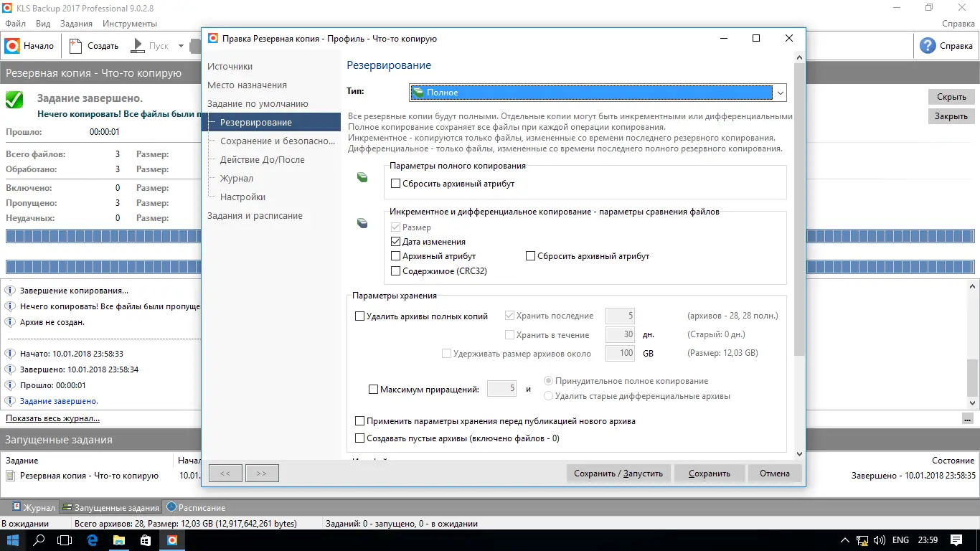The height and width of the screenshot is (551, 980).
Task: Enable Максимум приращений checkbox
Action: tap(373, 390)
